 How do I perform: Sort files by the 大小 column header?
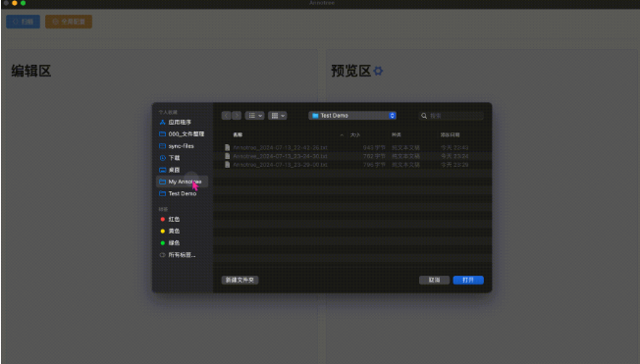pos(355,134)
